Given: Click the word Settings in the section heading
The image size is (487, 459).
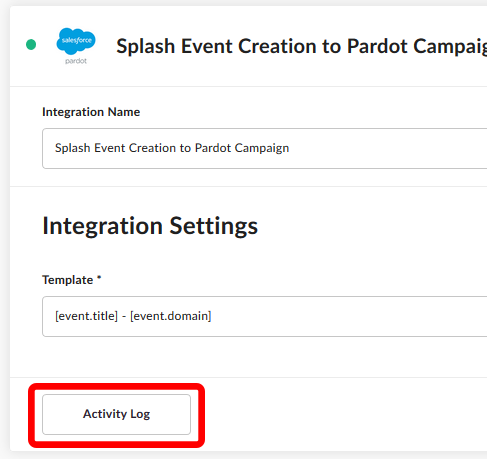Looking at the screenshot, I should pyautogui.click(x=214, y=226).
